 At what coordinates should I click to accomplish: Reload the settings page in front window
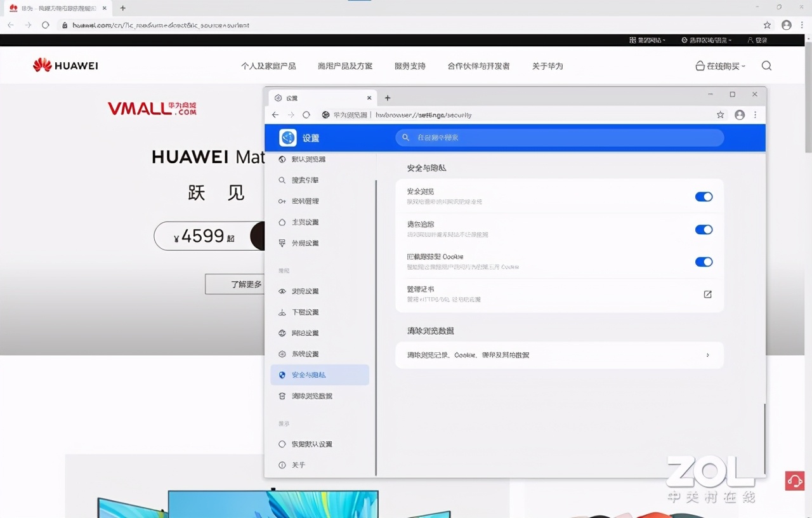coord(306,115)
